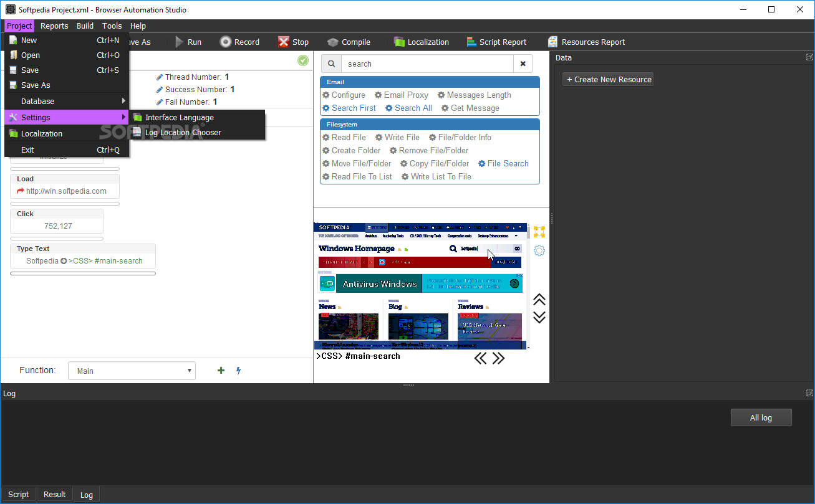815x504 pixels.
Task: Open the Script Report
Action: (x=496, y=42)
